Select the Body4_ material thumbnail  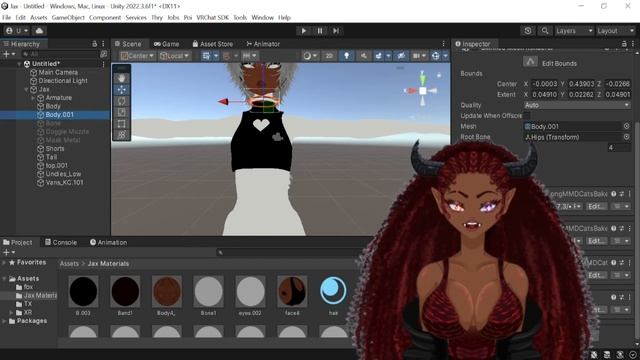tap(167, 291)
